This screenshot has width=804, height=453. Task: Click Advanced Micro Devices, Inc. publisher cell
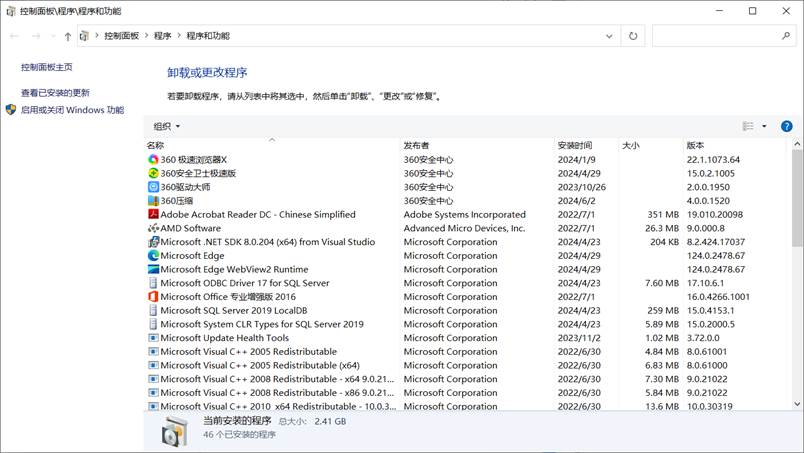465,228
